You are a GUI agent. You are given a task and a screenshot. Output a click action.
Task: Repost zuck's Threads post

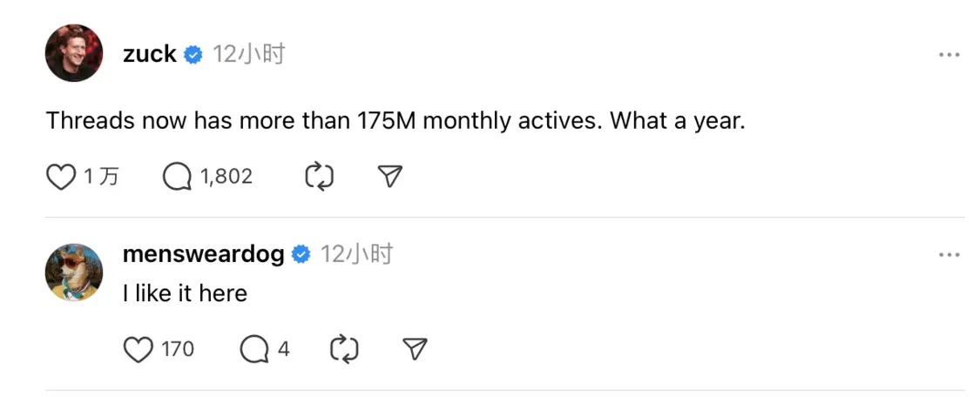319,178
